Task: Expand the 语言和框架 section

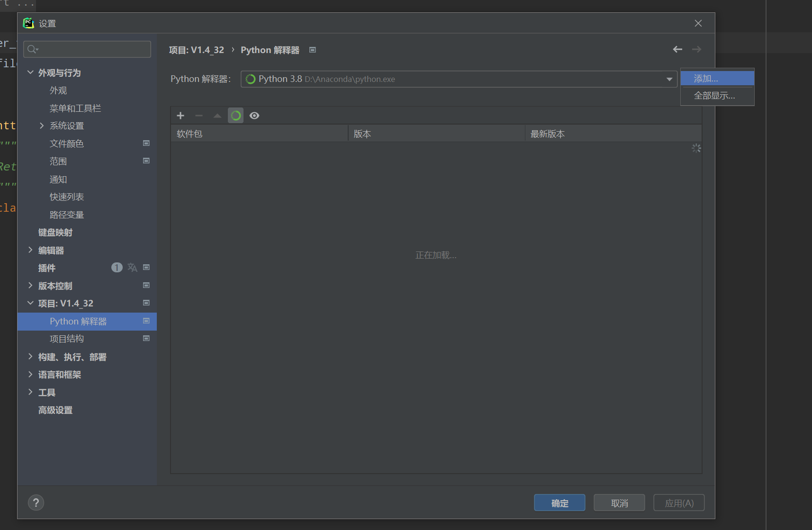Action: [x=30, y=375]
